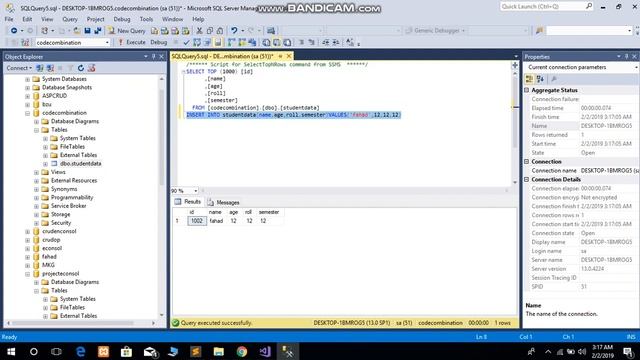This screenshot has height=360, width=640.
Task: Click the Undo arrow icon
Action: (x=234, y=31)
